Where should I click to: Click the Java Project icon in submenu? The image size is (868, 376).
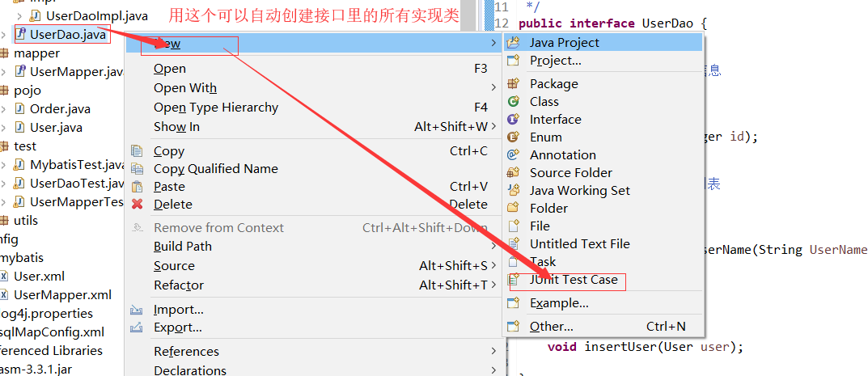coord(513,43)
